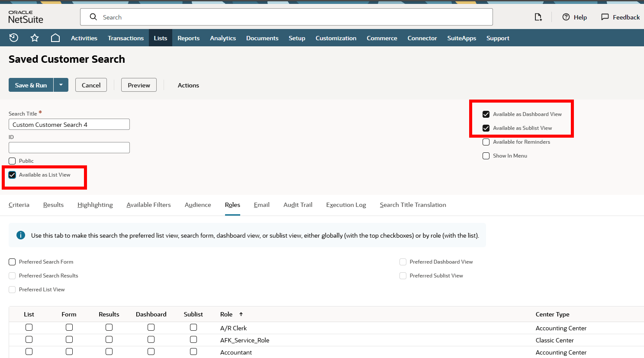This screenshot has width=644, height=358.
Task: Switch to Search Title Translation tab
Action: (413, 205)
